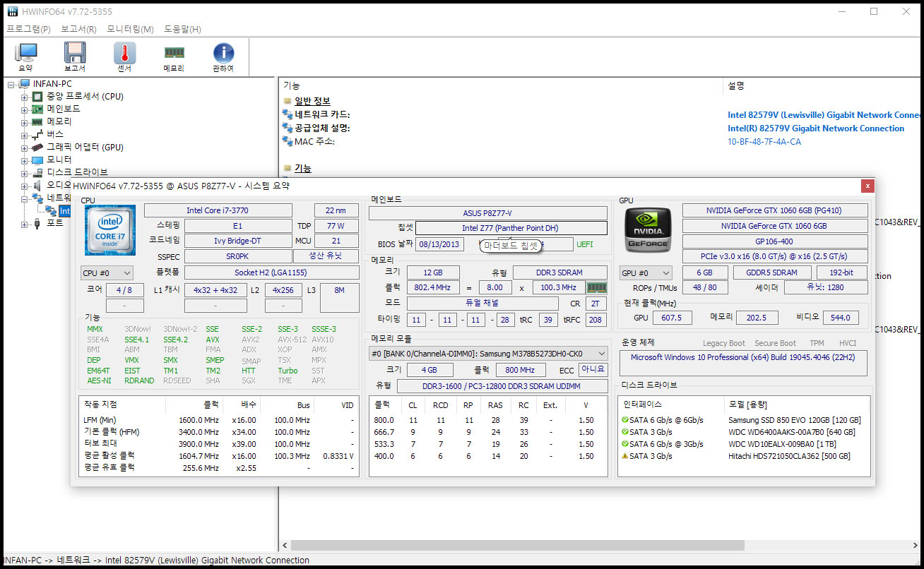Collapse the INFAN-PC root node
The height and width of the screenshot is (569, 924).
(11, 84)
